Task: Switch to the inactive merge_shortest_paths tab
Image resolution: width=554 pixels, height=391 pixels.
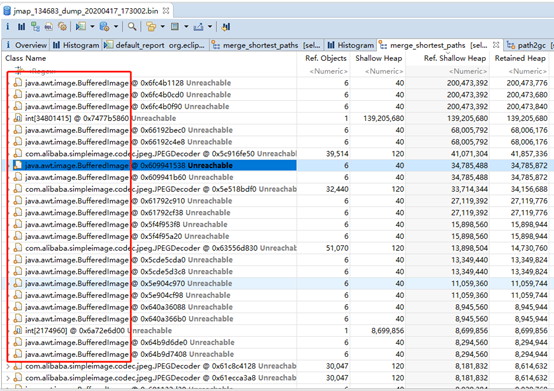Action: coord(266,45)
